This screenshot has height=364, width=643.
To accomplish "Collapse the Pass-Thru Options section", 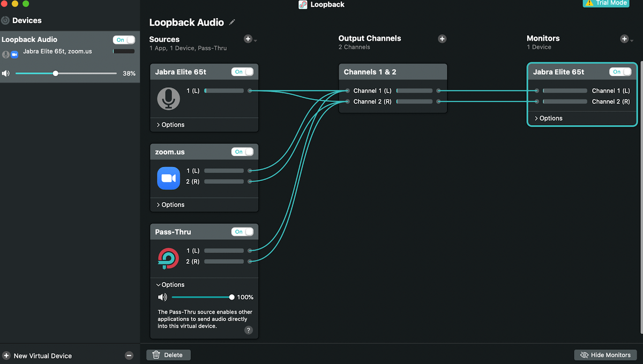I will point(170,285).
